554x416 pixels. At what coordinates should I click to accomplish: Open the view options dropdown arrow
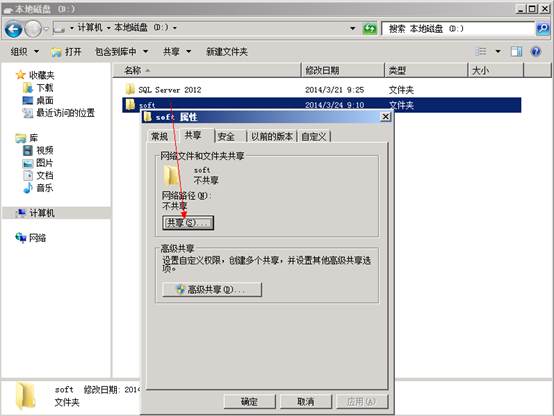pyautogui.click(x=498, y=52)
